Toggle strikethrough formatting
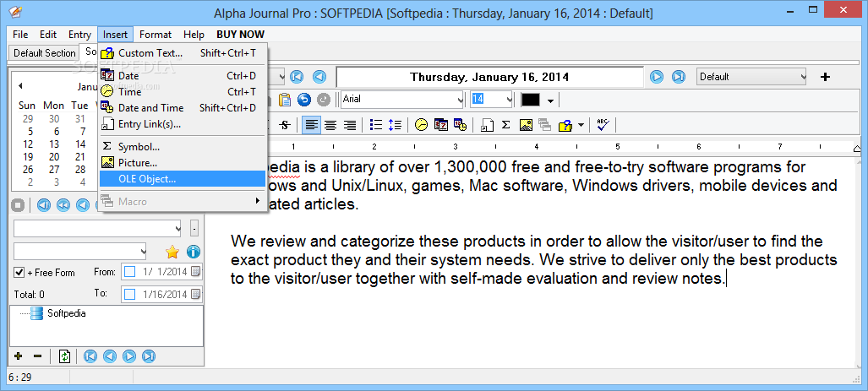The width and height of the screenshot is (868, 391). point(285,125)
